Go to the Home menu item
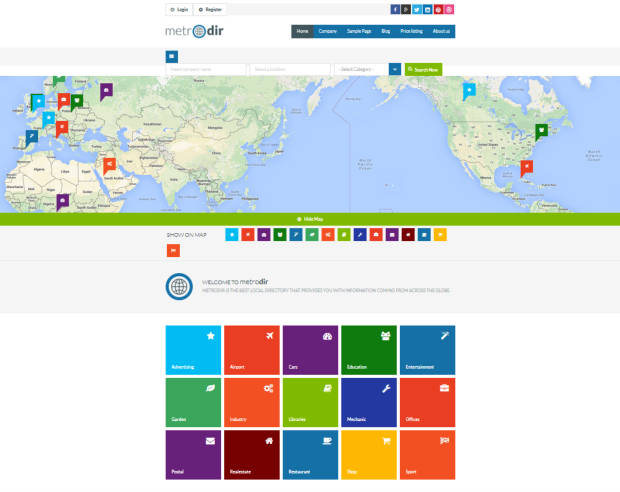The width and height of the screenshot is (620, 492). point(302,31)
